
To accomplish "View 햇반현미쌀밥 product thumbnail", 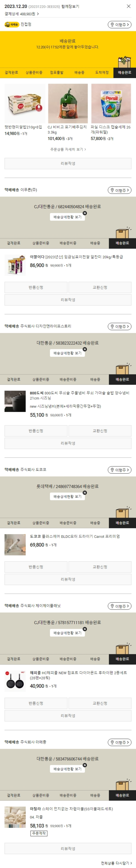I will tap(25, 104).
